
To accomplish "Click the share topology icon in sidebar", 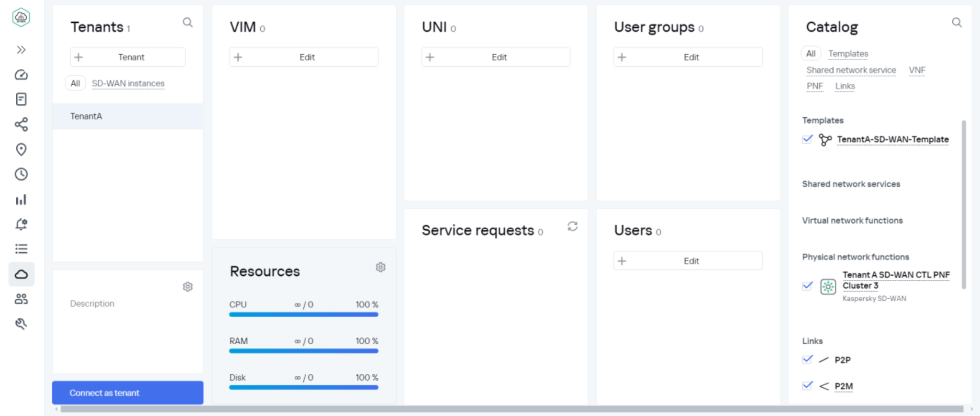I will 21,124.
